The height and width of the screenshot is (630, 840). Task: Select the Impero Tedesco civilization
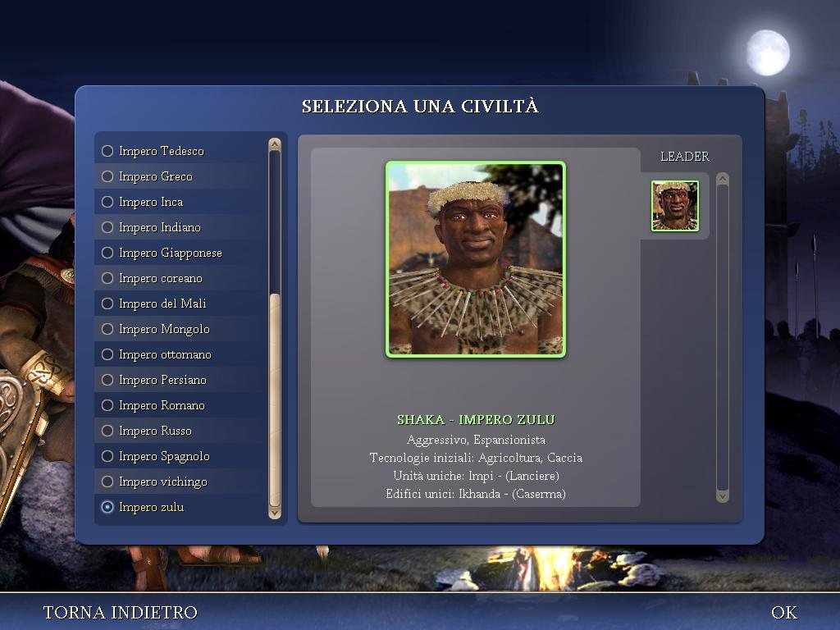180,151
